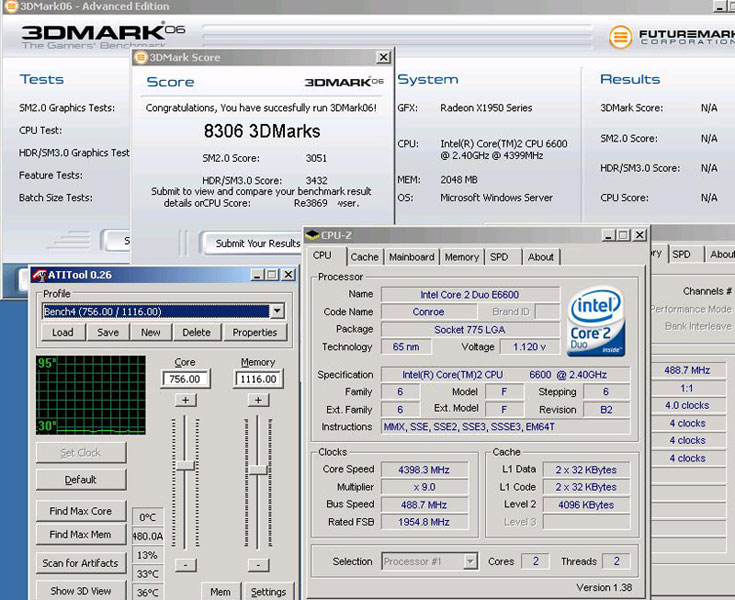The image size is (735, 600).
Task: Click the Core clock value field 756.00
Action: pyautogui.click(x=185, y=379)
